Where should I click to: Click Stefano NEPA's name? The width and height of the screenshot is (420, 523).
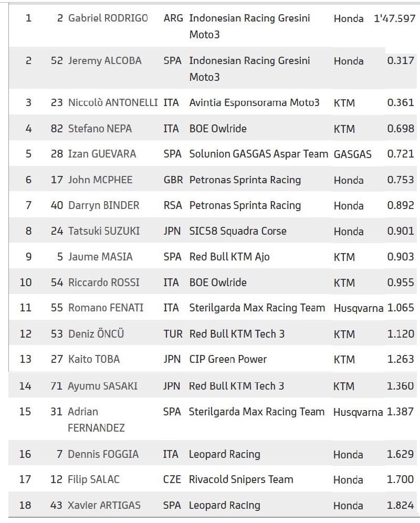click(x=100, y=129)
